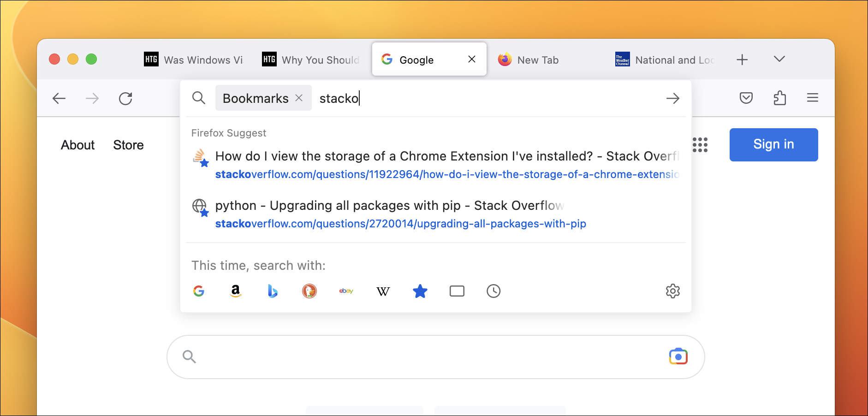This screenshot has height=416, width=868.
Task: Open the Firefox hamburger menu
Action: click(813, 98)
